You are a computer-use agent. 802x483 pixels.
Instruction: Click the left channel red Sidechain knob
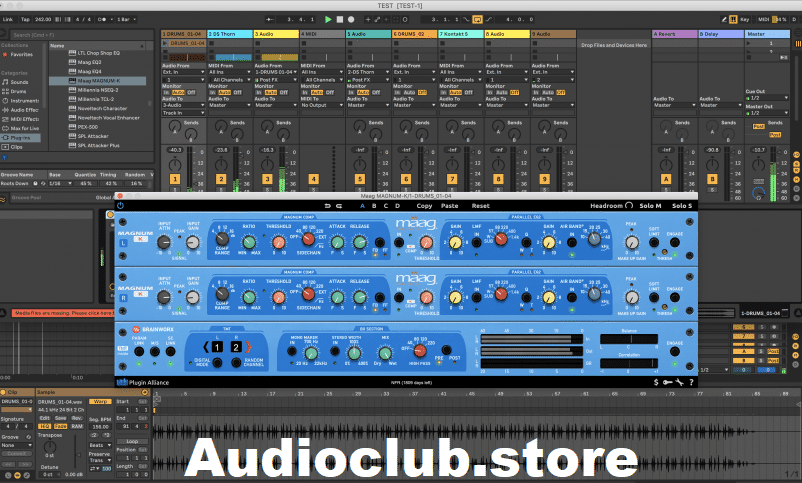[308, 238]
